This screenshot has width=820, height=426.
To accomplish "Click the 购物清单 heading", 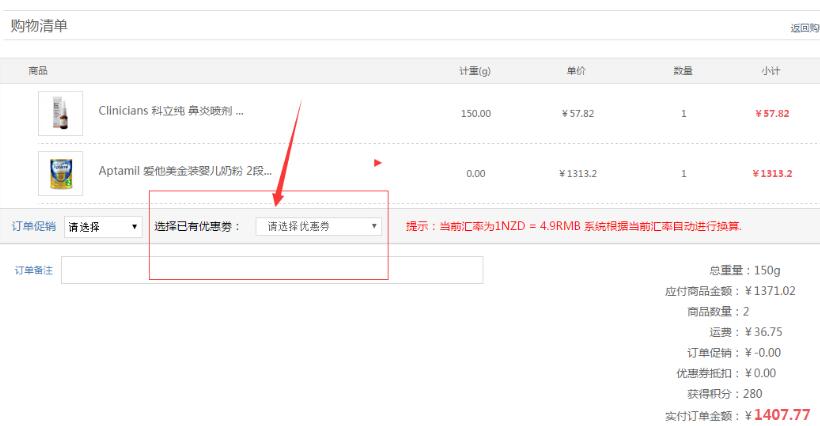I will pyautogui.click(x=39, y=26).
